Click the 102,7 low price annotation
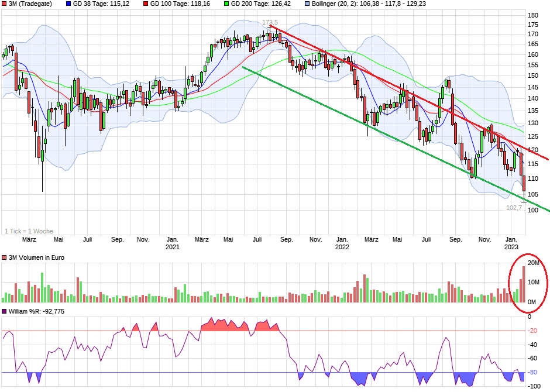Screen dimensions: 550x392 point(513,207)
